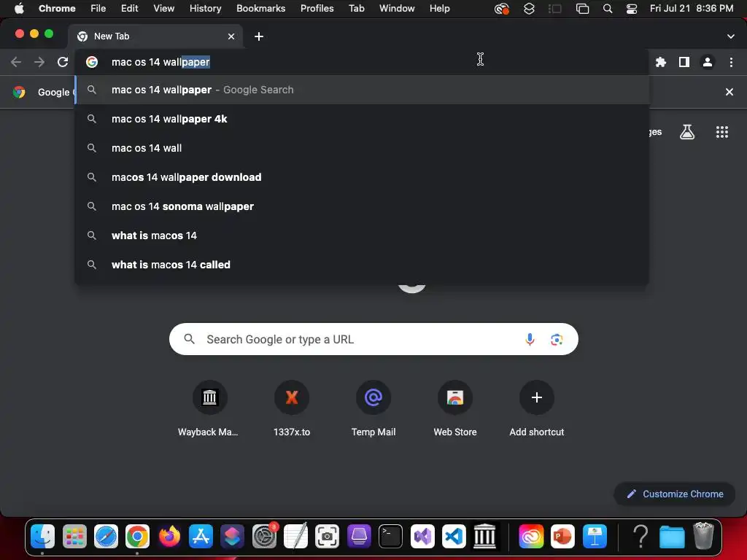Click into the address bar text

pyautogui.click(x=160, y=62)
